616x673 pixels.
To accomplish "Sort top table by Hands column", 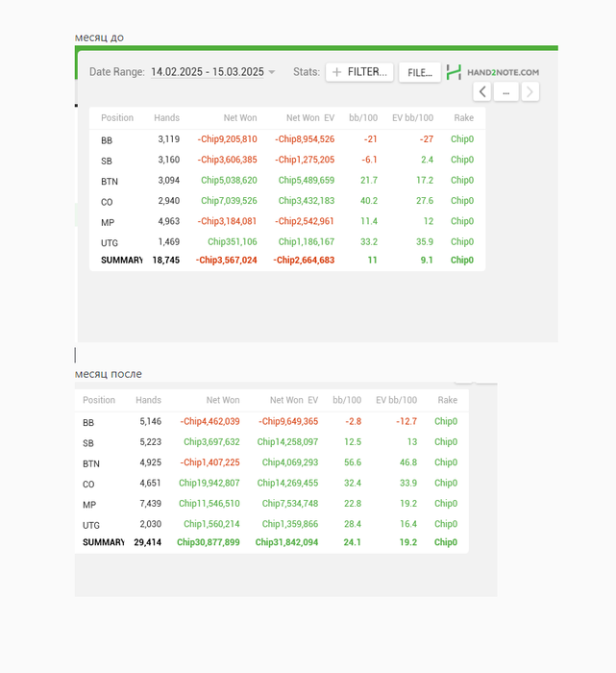I will 166,118.
